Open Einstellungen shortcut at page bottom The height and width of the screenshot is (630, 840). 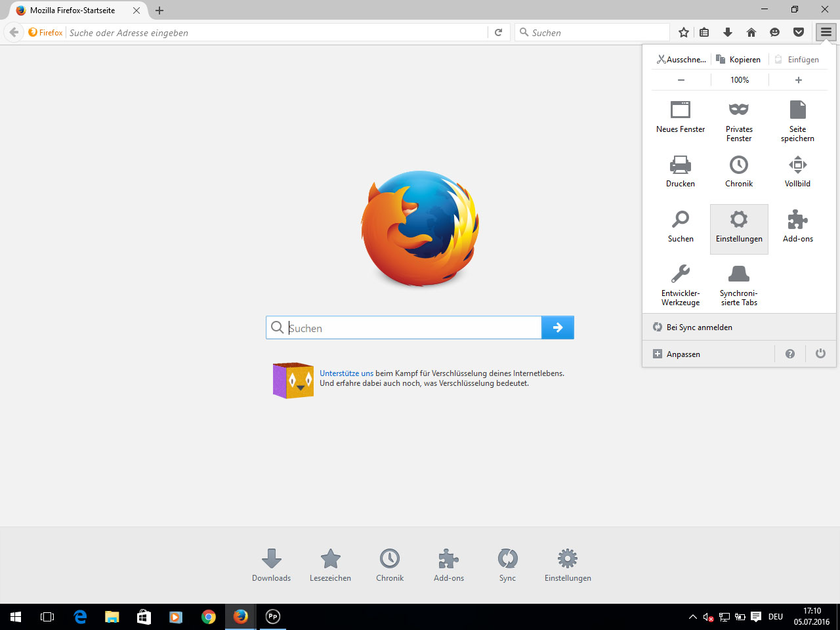point(568,565)
